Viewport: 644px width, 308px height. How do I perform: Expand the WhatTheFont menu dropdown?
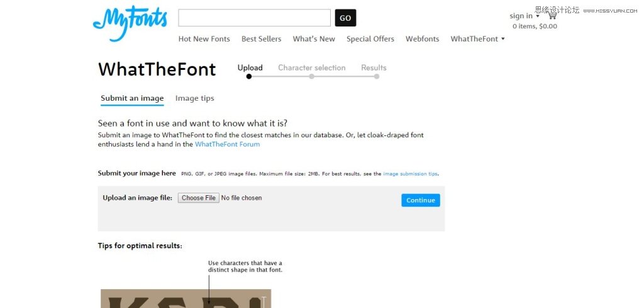click(478, 39)
